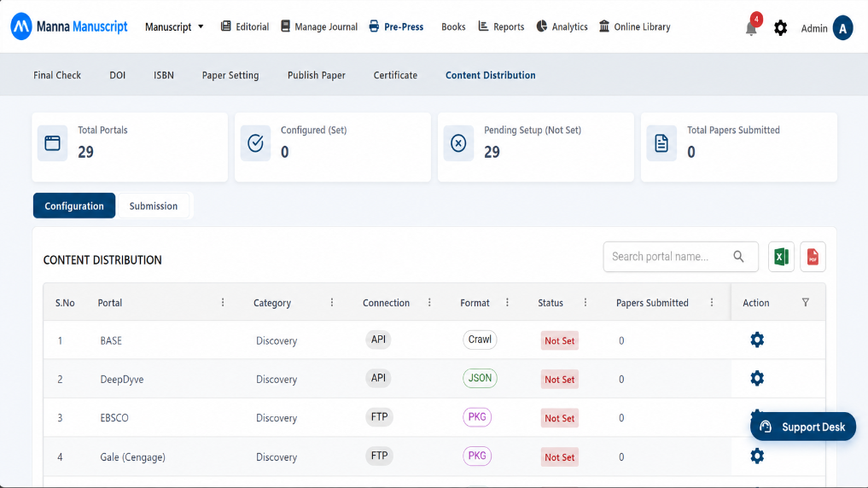
Task: Click the DeepDyve portal name
Action: [x=122, y=380]
